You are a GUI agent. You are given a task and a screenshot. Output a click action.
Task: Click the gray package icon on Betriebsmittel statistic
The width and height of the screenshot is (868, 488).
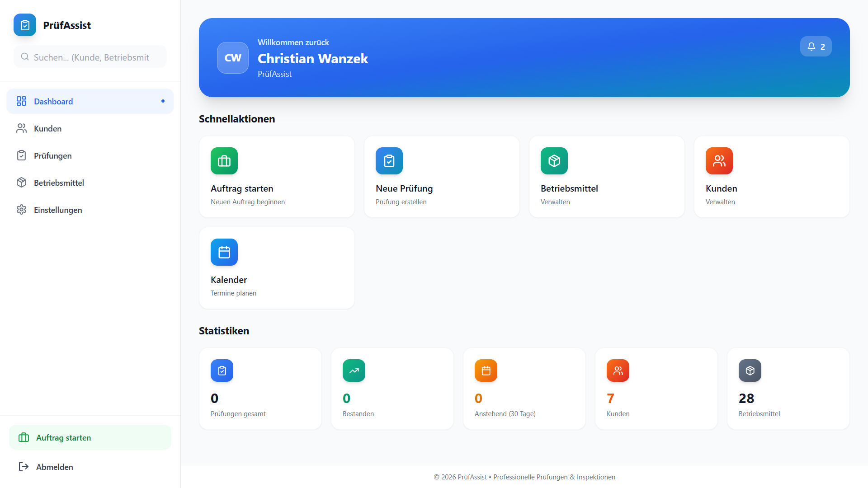750,371
